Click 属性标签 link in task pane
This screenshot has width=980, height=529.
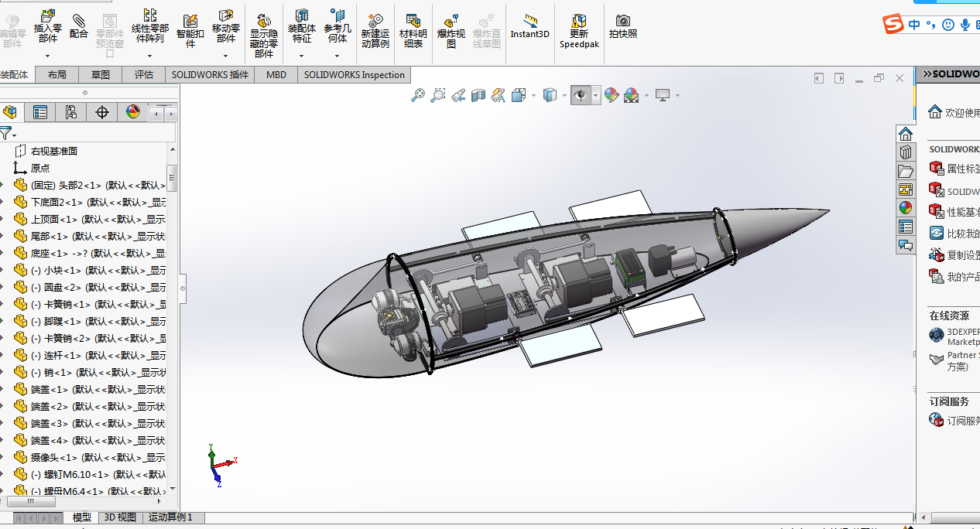963,169
